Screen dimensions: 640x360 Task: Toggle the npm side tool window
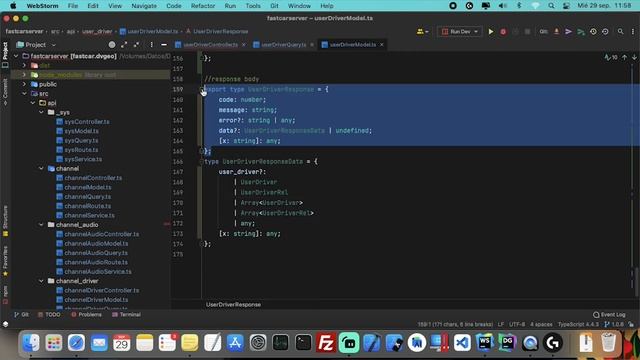point(5,295)
